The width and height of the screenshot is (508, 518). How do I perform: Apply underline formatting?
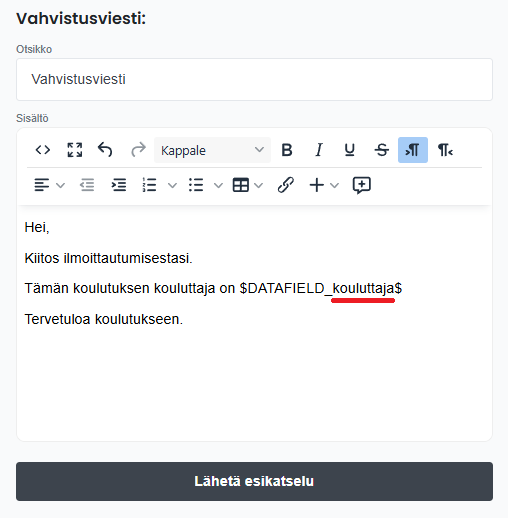349,150
